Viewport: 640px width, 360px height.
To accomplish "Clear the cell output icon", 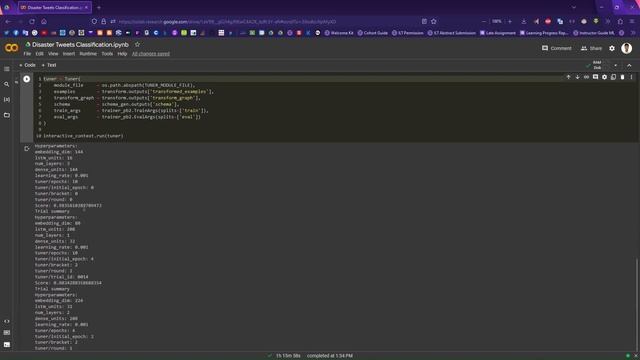I will coord(27,149).
